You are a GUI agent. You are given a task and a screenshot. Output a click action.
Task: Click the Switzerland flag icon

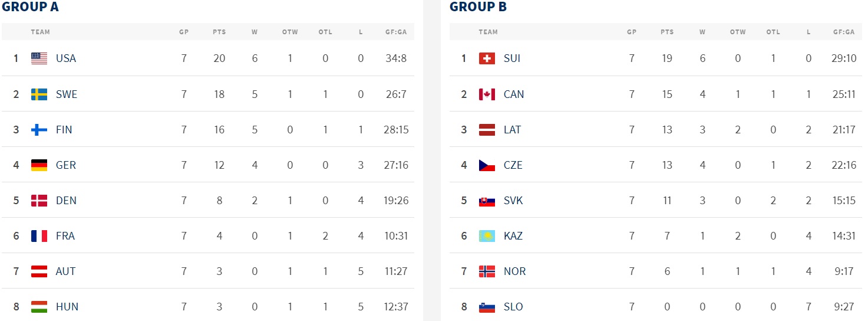pyautogui.click(x=487, y=58)
